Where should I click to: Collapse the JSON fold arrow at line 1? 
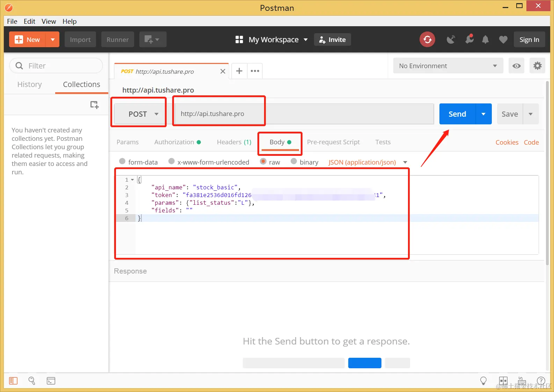click(x=132, y=180)
